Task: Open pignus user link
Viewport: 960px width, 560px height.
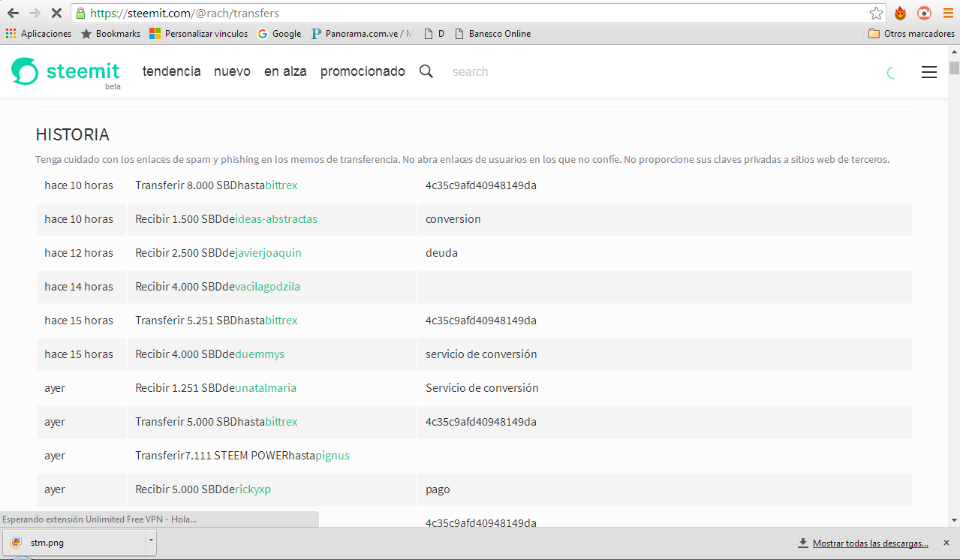Action: (x=333, y=456)
